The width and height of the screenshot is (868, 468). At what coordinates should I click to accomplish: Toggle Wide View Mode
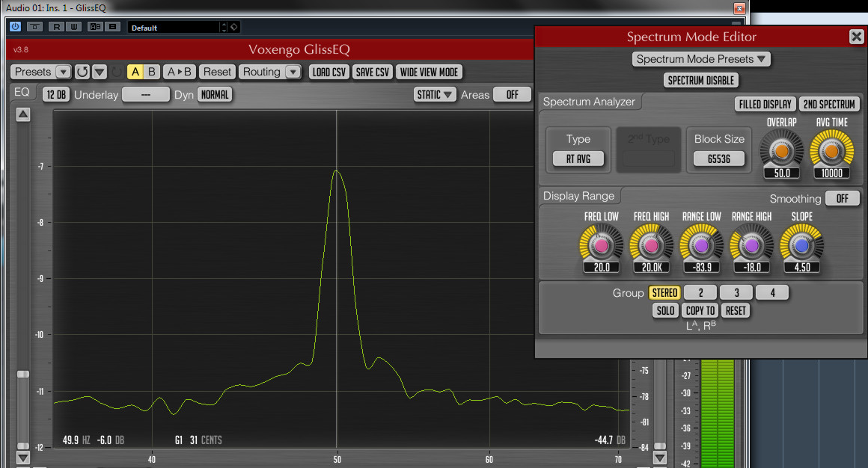click(x=429, y=72)
